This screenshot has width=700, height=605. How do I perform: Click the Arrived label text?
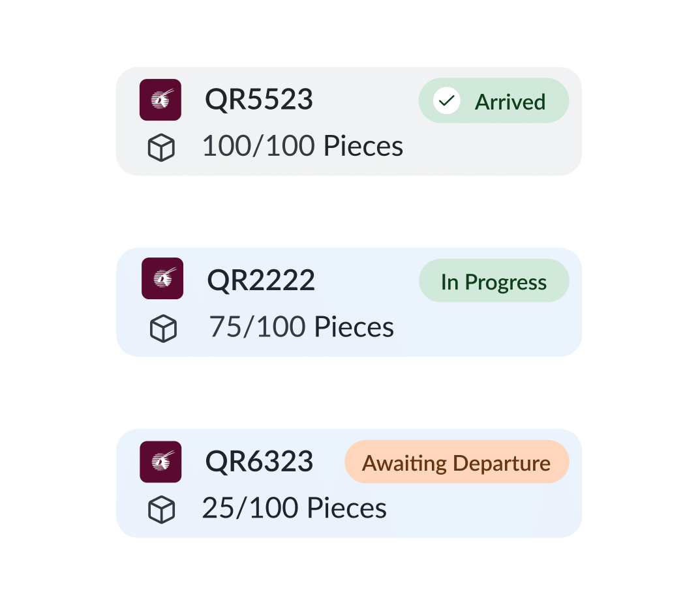[x=510, y=102]
